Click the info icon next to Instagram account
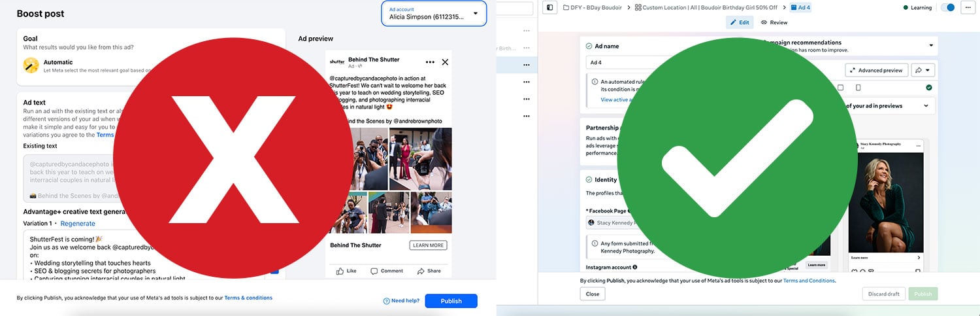The width and height of the screenshot is (980, 316). (634, 267)
